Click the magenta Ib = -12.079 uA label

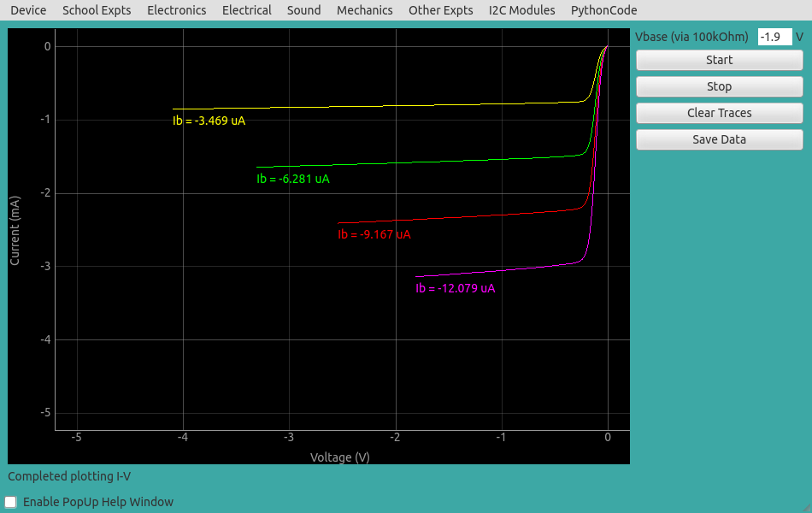point(455,289)
